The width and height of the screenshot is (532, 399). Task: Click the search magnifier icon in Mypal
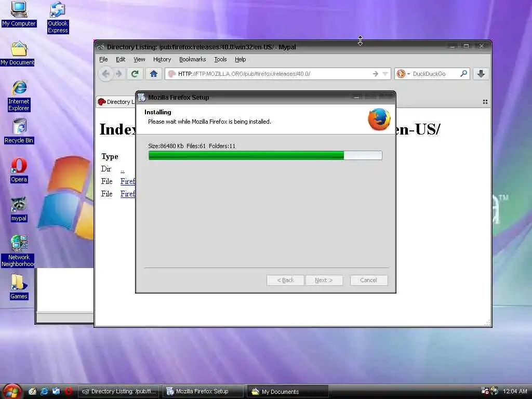coord(463,74)
